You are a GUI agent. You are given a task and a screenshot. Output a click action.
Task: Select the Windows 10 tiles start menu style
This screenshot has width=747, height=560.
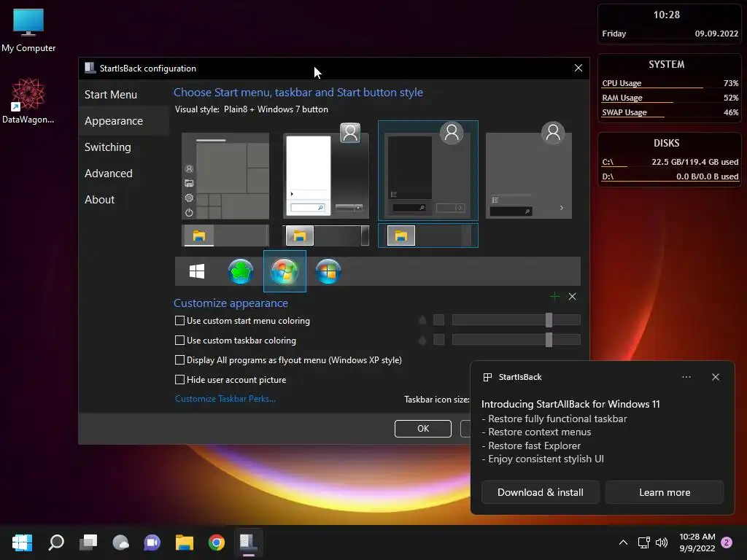(225, 176)
